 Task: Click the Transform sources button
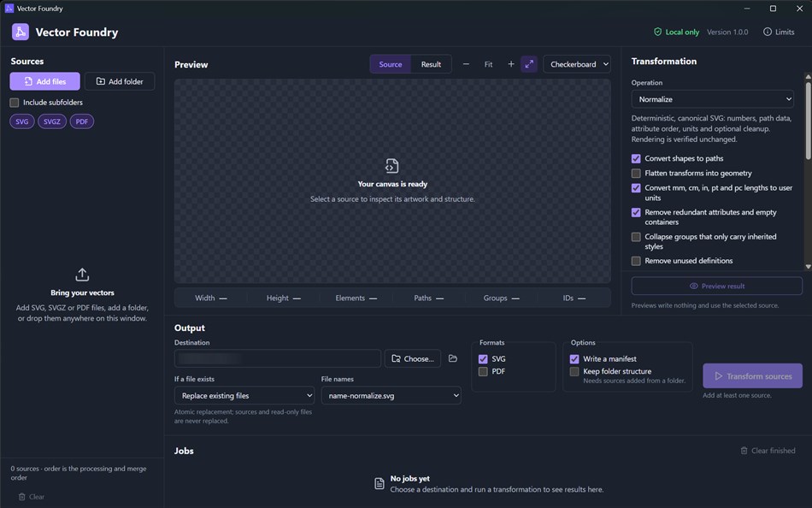click(752, 375)
